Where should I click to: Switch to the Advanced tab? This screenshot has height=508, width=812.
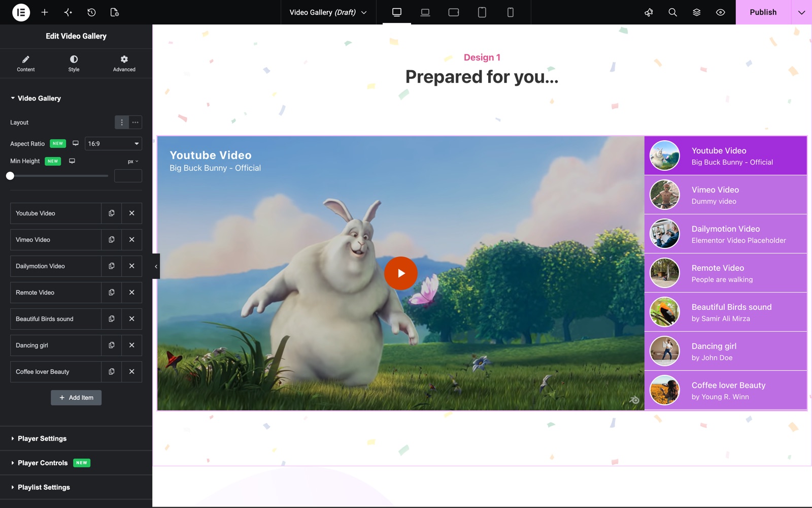tap(124, 63)
